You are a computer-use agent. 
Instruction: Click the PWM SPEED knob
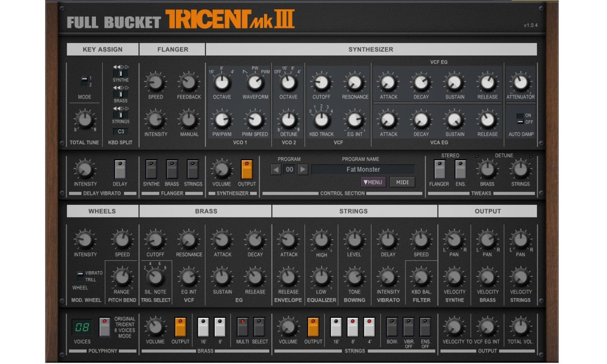pyautogui.click(x=255, y=120)
